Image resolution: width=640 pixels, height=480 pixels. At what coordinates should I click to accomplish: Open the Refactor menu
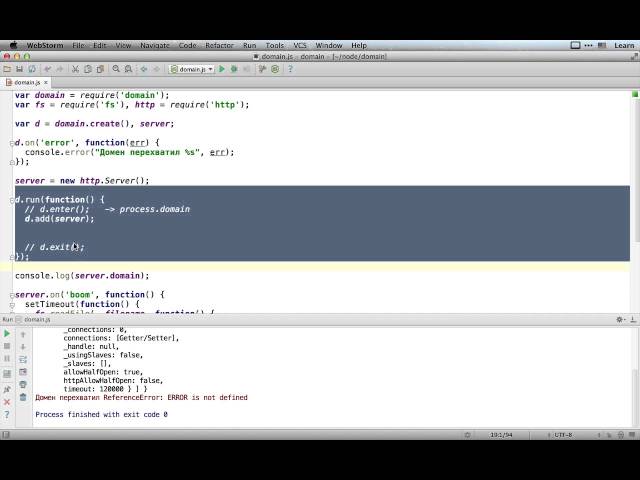click(219, 45)
